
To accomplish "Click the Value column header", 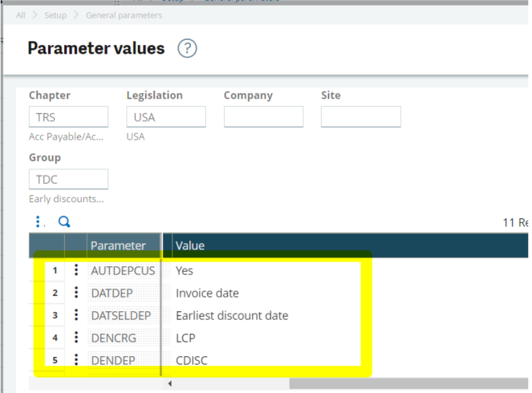I will click(x=190, y=245).
